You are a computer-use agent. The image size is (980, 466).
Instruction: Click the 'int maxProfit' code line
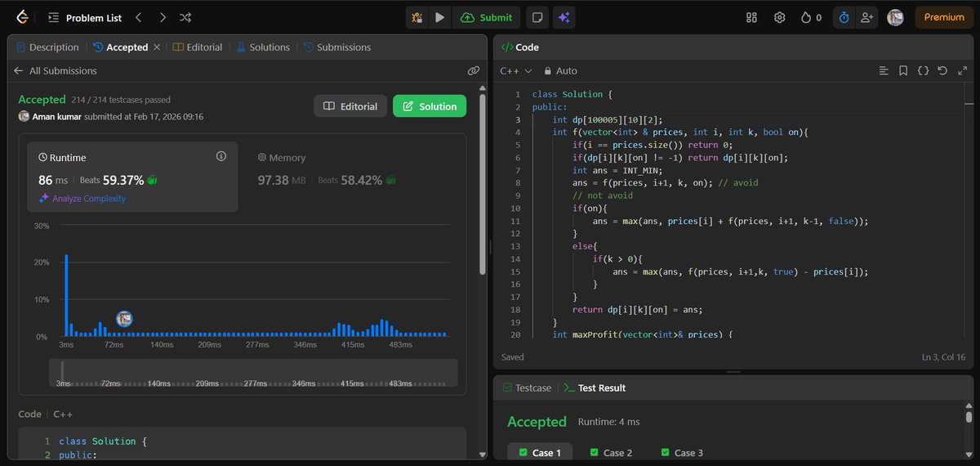coord(643,335)
